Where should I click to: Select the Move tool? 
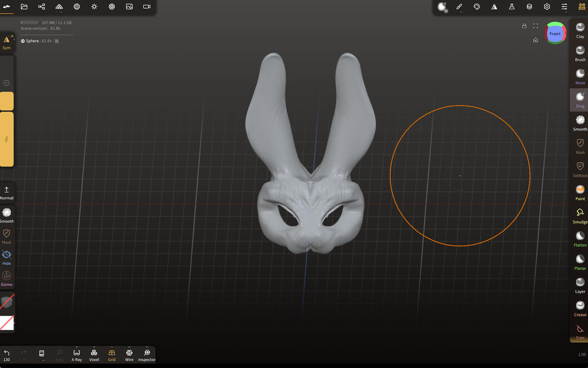(580, 76)
